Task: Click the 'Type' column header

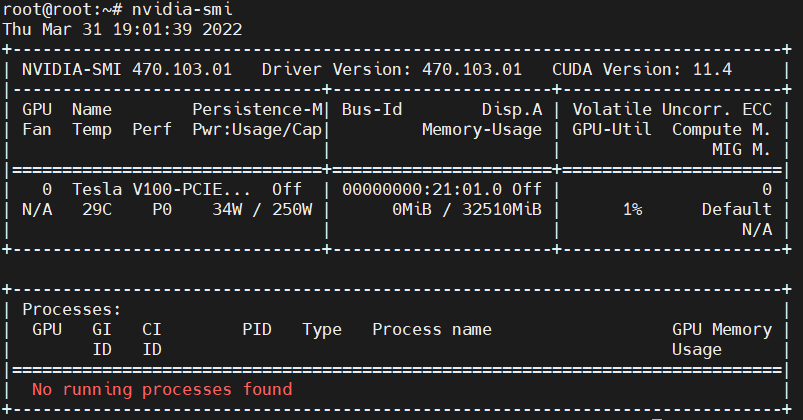Action: coord(322,330)
